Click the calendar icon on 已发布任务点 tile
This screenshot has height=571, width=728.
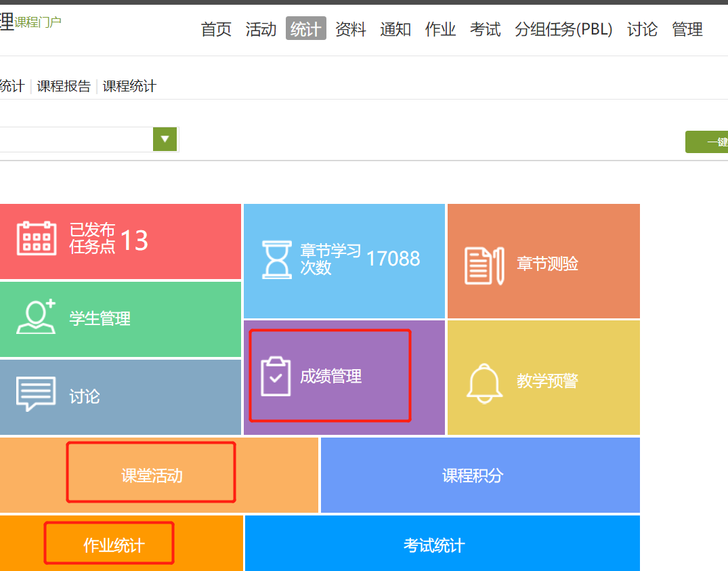tap(36, 238)
